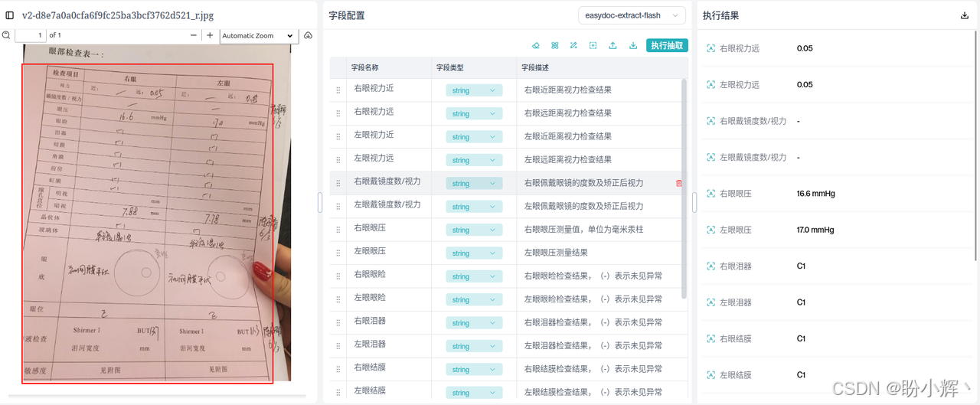Click the locate icon beside 左眼眼压 in results
Image resolution: width=980 pixels, height=405 pixels.
click(710, 230)
